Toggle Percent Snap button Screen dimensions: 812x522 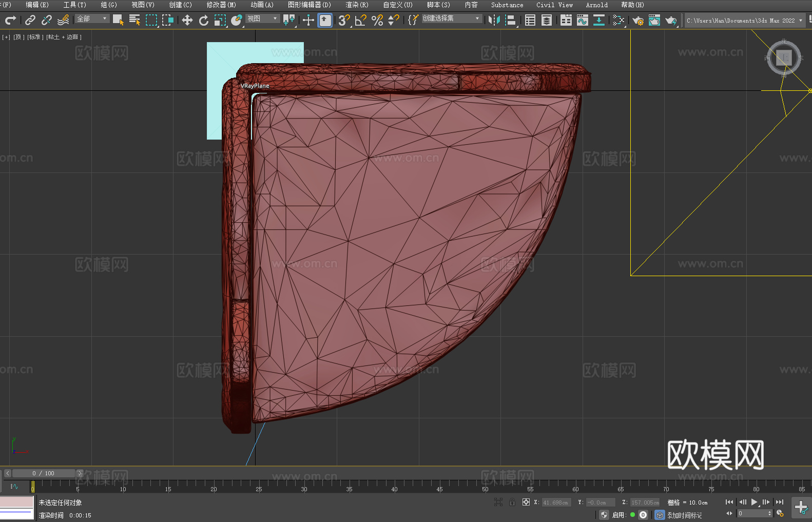coord(377,20)
